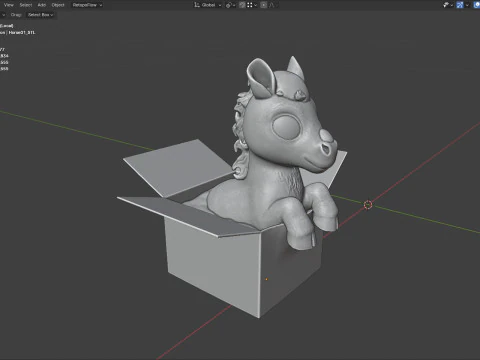Open the Select Box tool dropdown

(40, 15)
